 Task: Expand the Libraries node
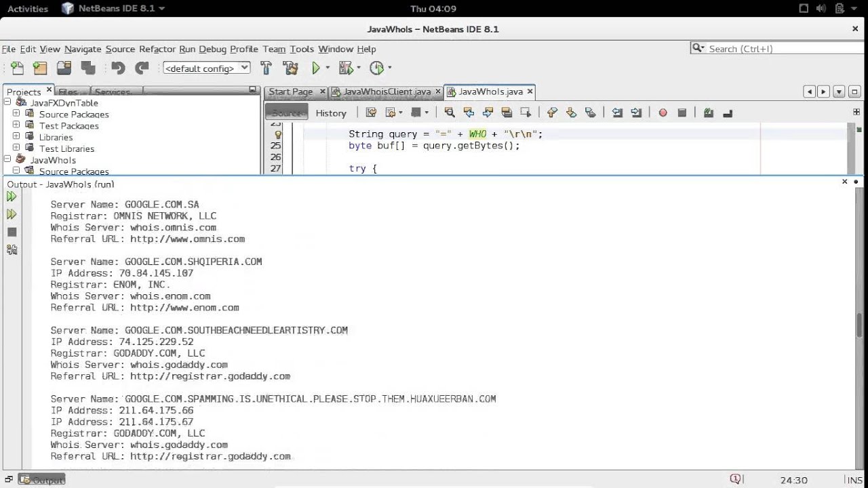click(x=16, y=137)
